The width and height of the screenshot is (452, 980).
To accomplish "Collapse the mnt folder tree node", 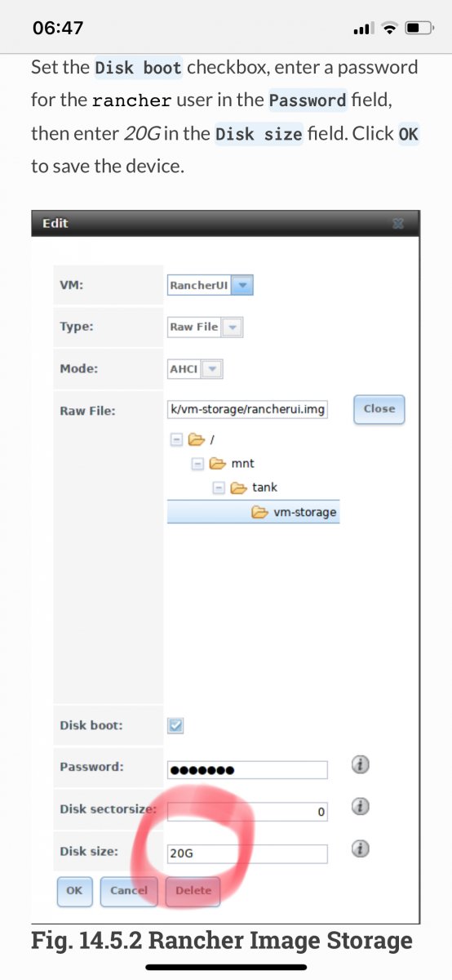I will click(x=197, y=463).
